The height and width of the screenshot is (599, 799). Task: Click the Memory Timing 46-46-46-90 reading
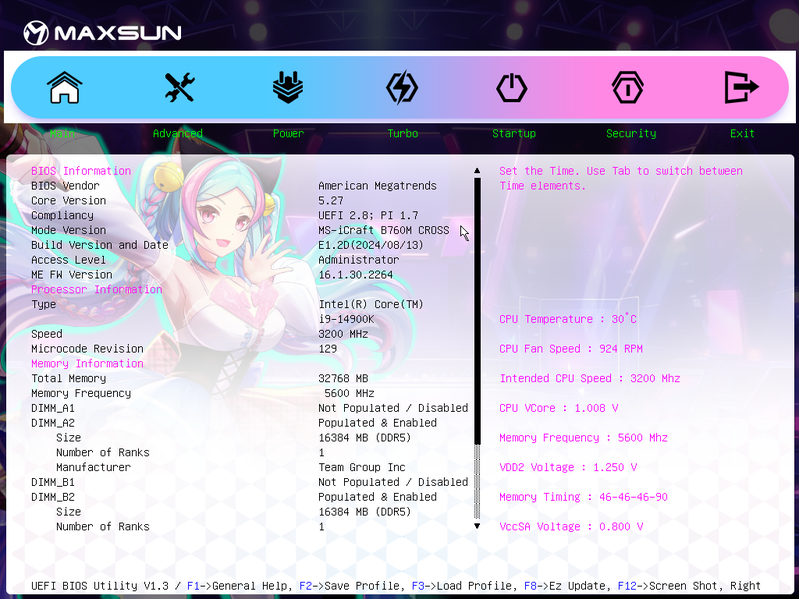583,497
